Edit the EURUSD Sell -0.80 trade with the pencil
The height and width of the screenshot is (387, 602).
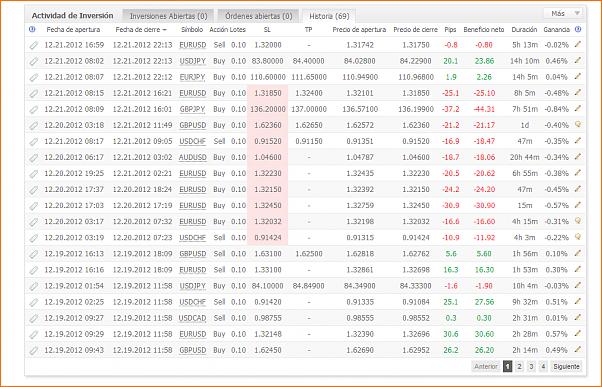(x=577, y=45)
